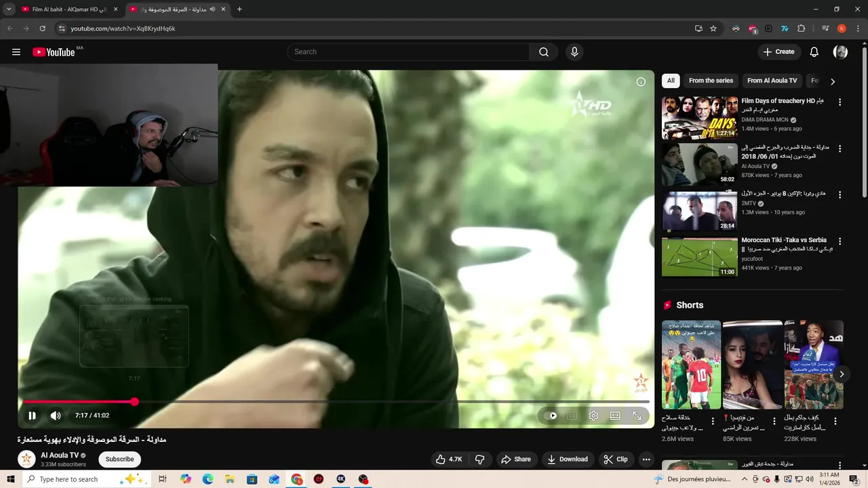
Task: Open media controls icon in toolbar
Action: click(x=825, y=28)
